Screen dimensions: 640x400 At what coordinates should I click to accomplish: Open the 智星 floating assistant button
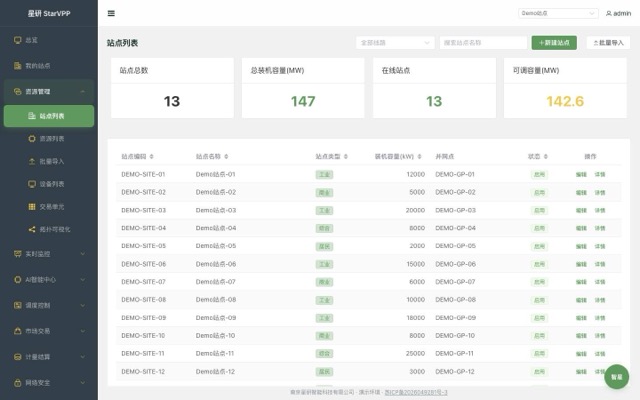[616, 377]
